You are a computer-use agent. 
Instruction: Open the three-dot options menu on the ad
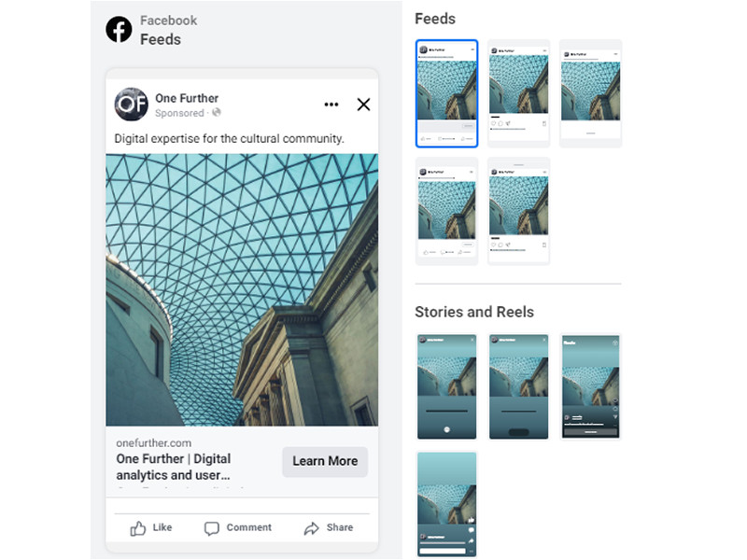click(x=331, y=105)
